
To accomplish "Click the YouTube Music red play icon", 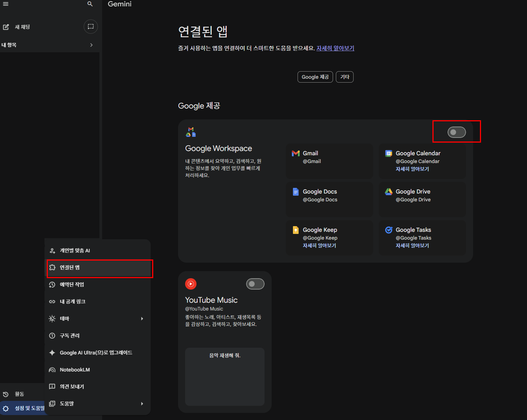I will (191, 284).
